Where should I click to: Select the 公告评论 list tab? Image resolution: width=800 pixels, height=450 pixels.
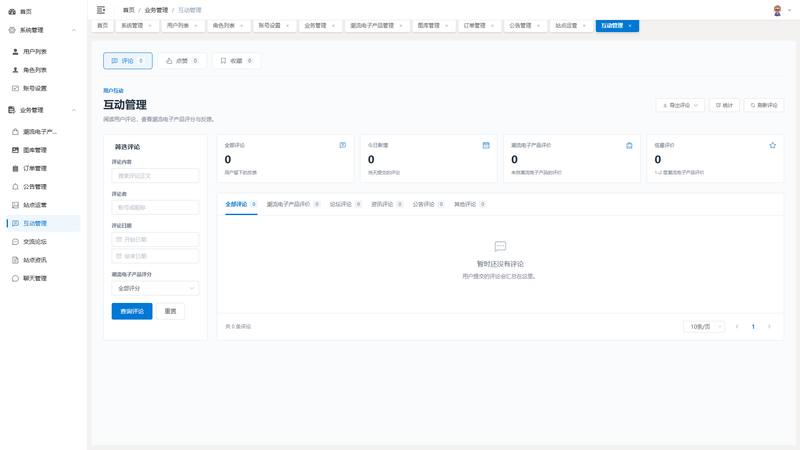(x=429, y=204)
